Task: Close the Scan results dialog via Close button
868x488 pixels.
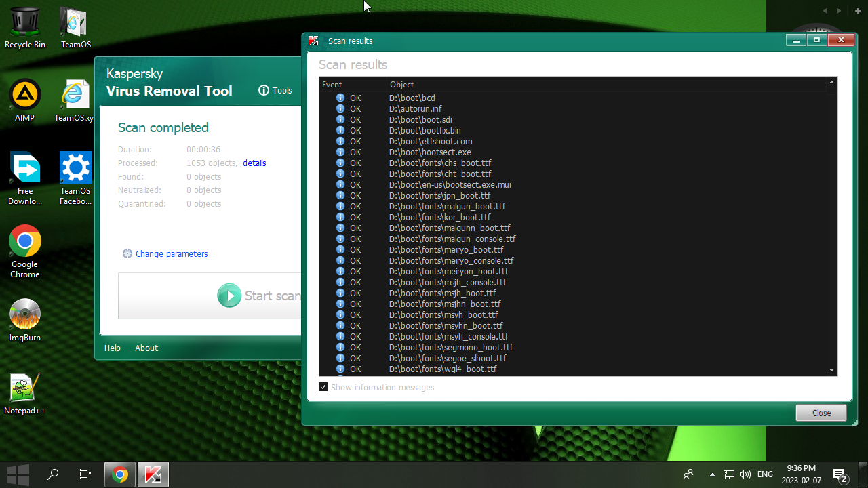Action: (821, 413)
